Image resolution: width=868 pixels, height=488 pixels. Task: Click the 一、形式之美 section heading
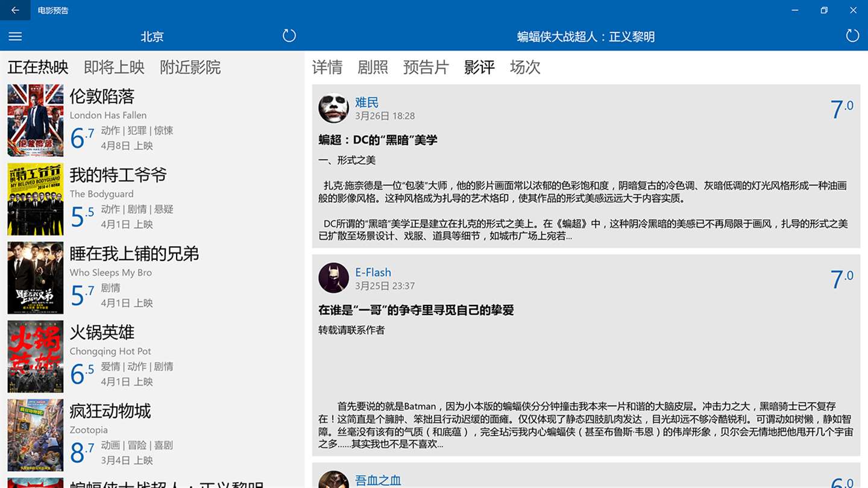pyautogui.click(x=347, y=160)
